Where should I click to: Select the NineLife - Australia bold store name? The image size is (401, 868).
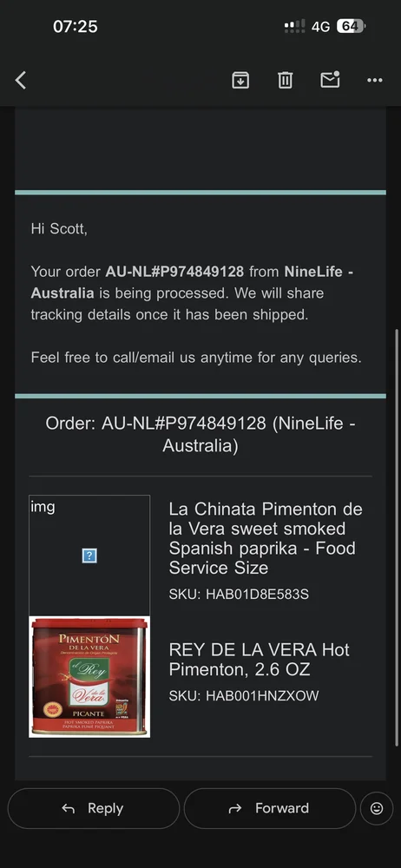(192, 282)
